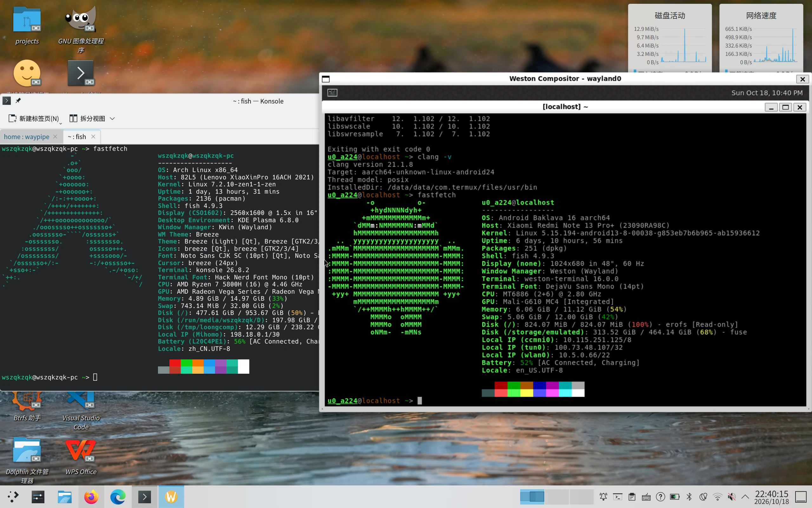Switch to the third virtual desktop
Screen dimensions: 812x508
581,497
